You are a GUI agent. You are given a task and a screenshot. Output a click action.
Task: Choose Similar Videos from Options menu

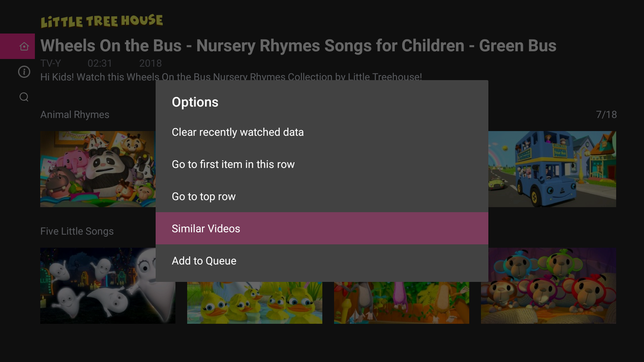206,229
